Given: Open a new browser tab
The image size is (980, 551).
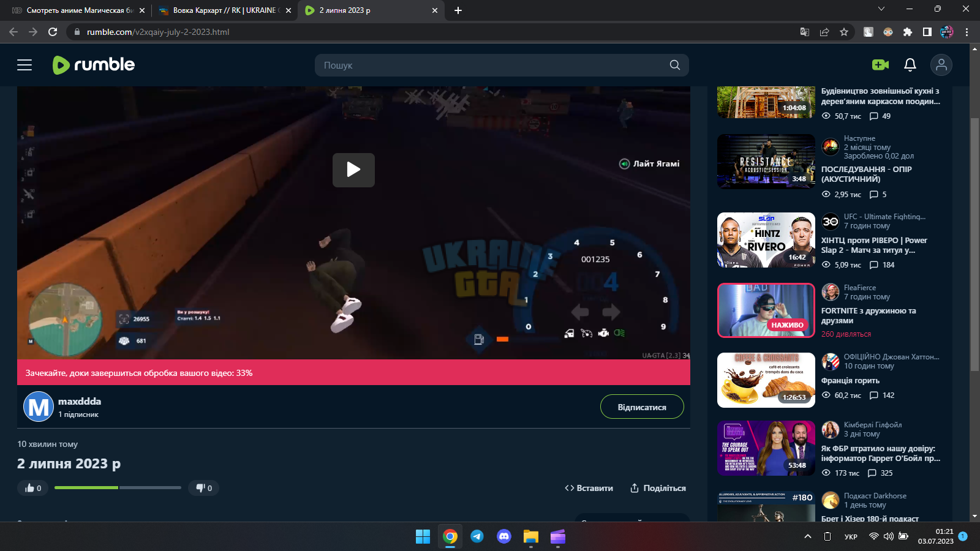Looking at the screenshot, I should pos(458,10).
